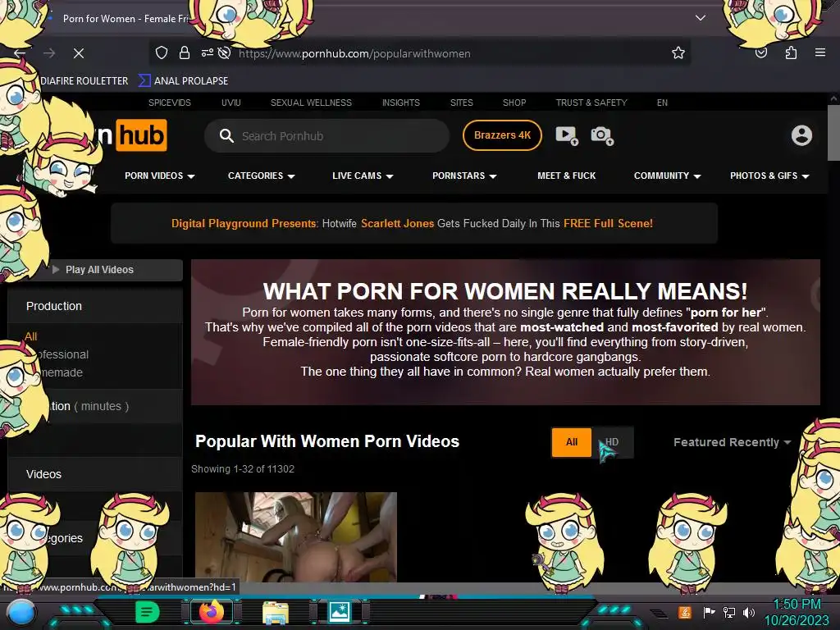The image size is (840, 630).
Task: Expand the LIVE CAMS navigation dropdown
Action: pos(363,176)
